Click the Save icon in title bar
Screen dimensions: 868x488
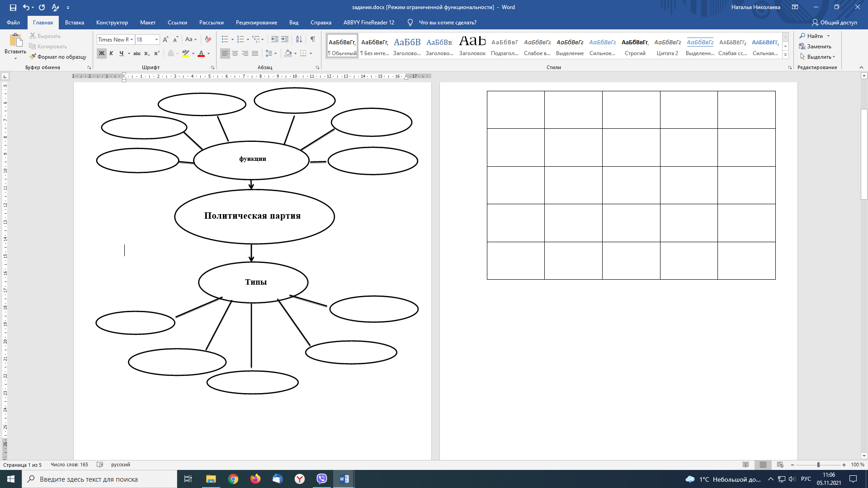point(13,7)
